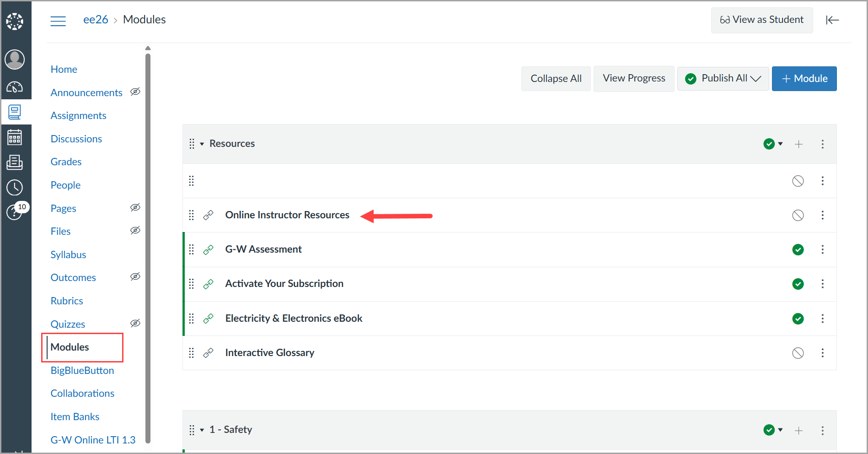Toggle the course navigation hamburger menu
The height and width of the screenshot is (454, 868).
[58, 21]
